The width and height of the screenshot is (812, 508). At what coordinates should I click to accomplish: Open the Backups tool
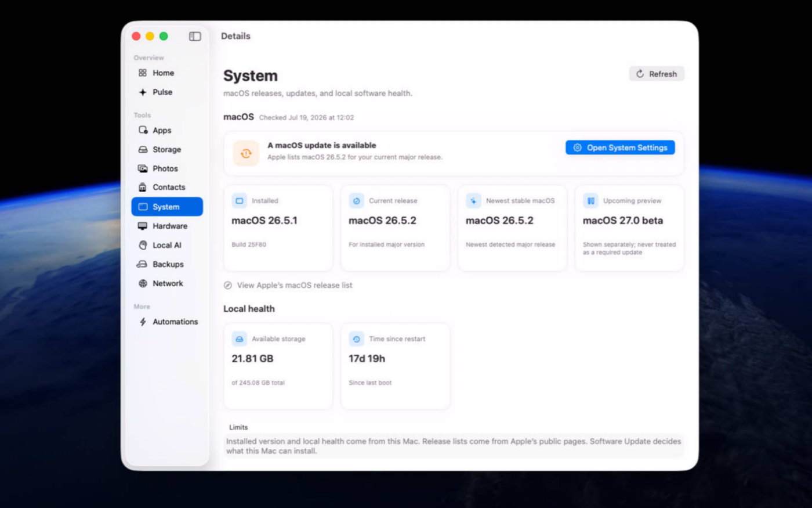tap(167, 264)
